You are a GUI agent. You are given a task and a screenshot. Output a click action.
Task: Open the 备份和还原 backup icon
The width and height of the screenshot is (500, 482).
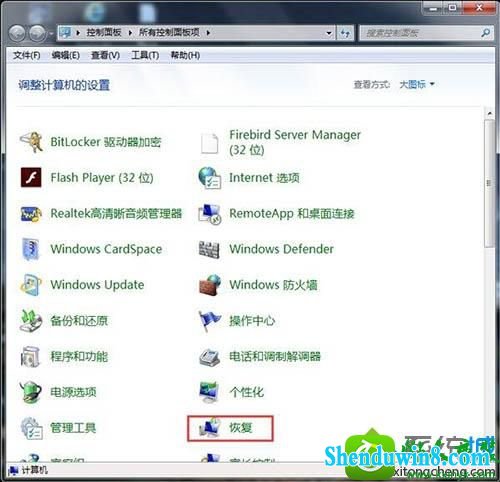pos(31,321)
